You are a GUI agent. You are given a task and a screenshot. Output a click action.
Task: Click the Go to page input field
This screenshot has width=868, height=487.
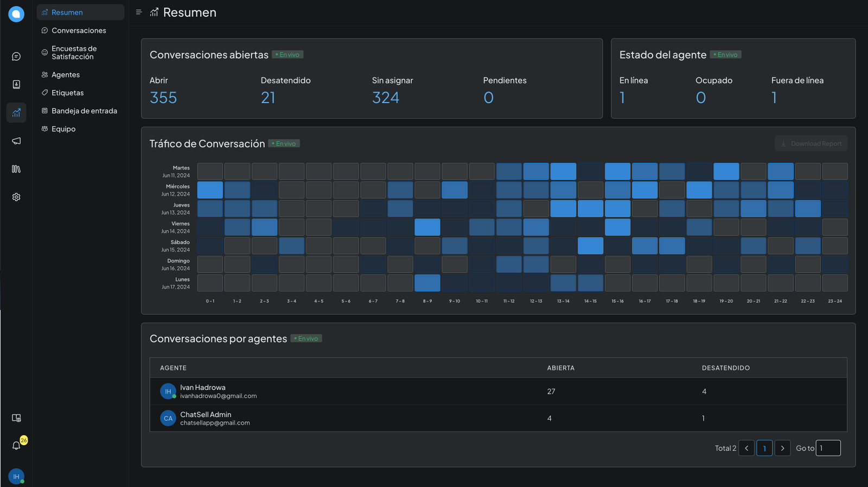[828, 448]
